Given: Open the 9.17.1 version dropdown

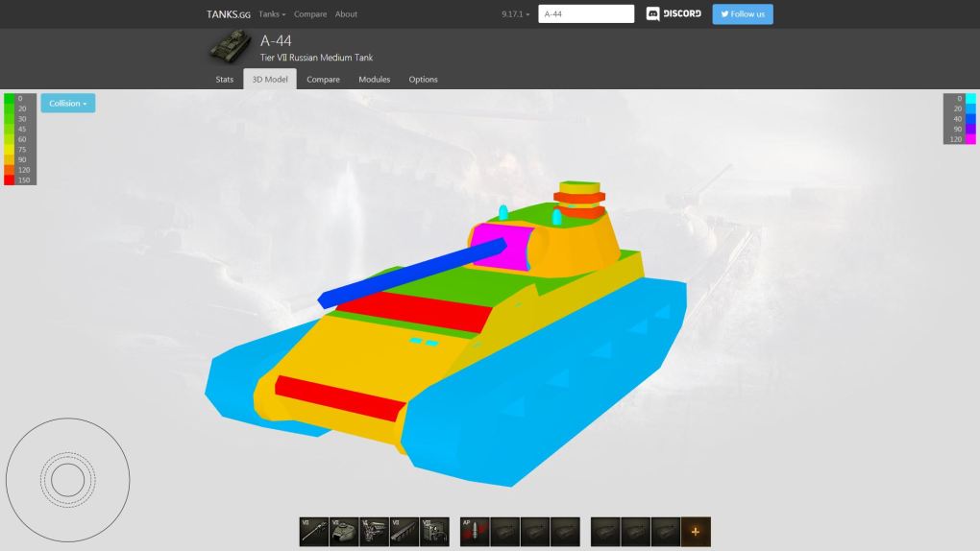Looking at the screenshot, I should 515,14.
